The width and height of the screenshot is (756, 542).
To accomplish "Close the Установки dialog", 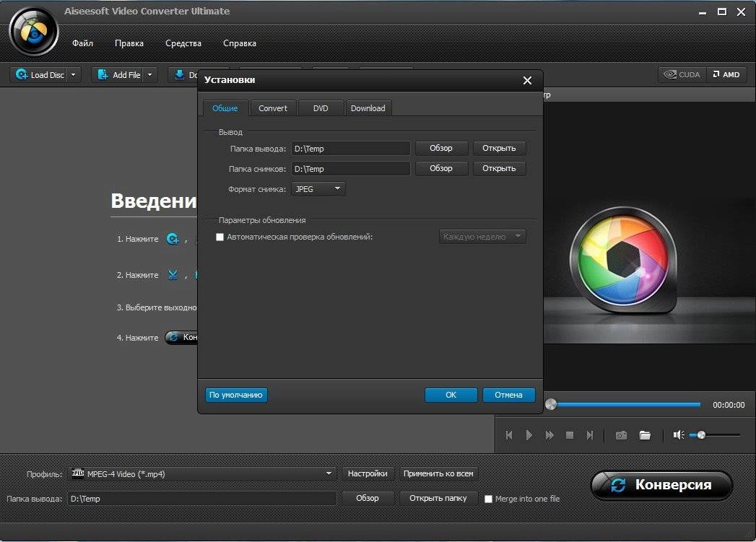I will click(x=527, y=80).
